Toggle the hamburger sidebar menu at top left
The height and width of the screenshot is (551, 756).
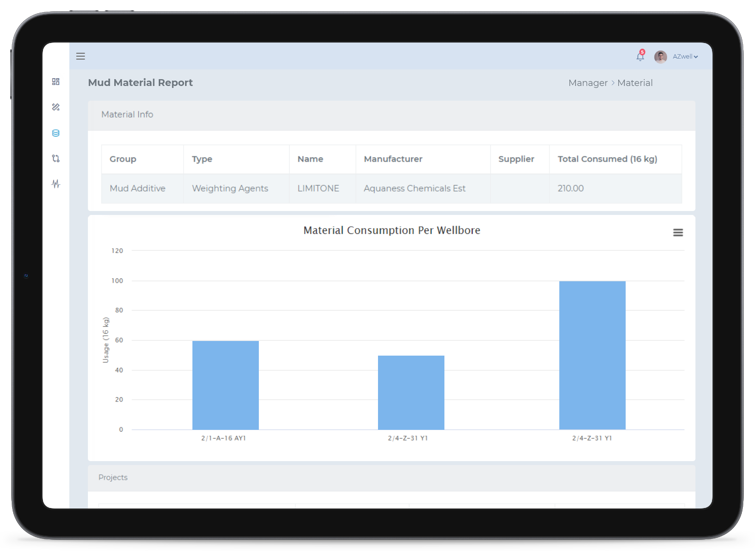pos(81,56)
